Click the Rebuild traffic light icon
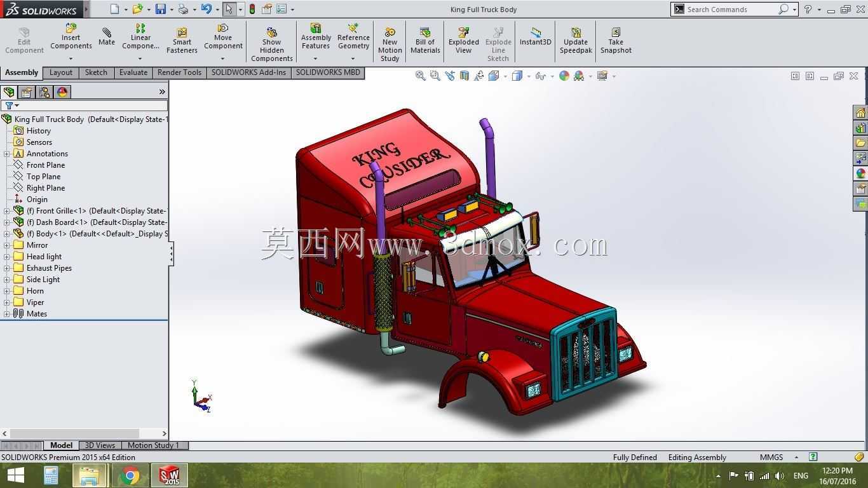The height and width of the screenshot is (488, 868). [x=252, y=9]
